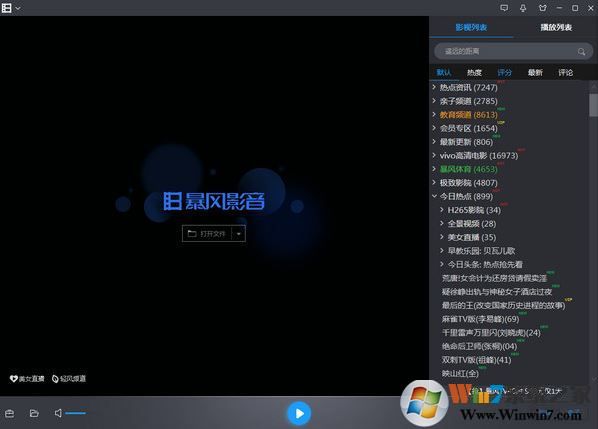Image resolution: width=598 pixels, height=429 pixels.
Task: Open dropdown arrow beside 打开文件
Action: (239, 233)
